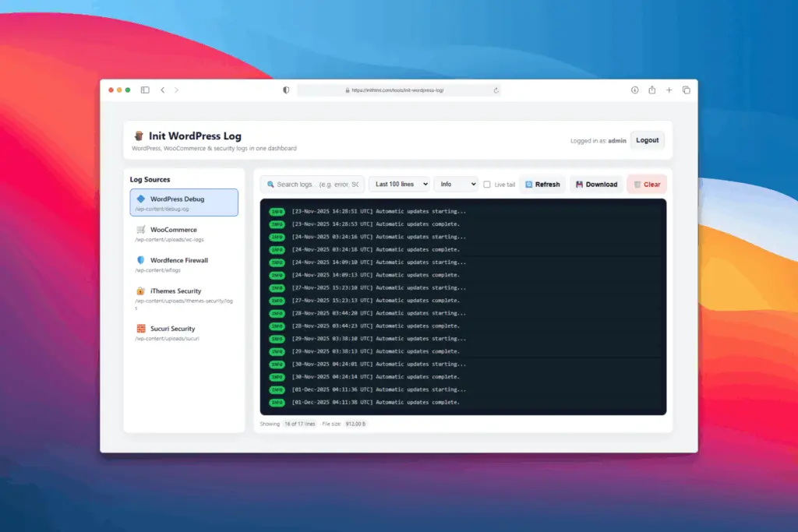
Task: Reload the page from address bar icon
Action: click(496, 90)
